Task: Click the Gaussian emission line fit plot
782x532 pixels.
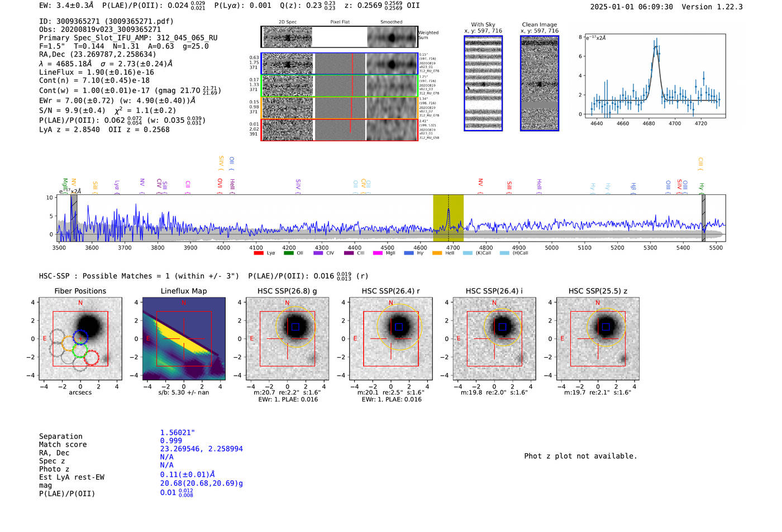Action: click(x=655, y=76)
